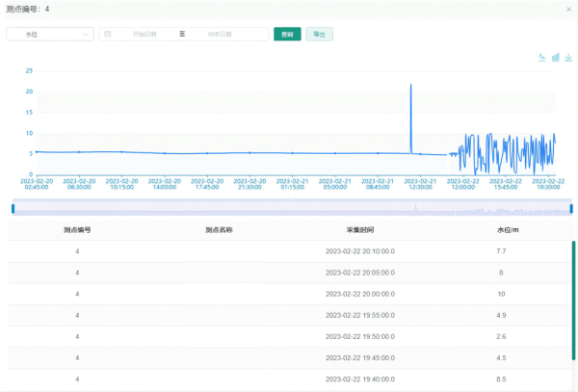Open the 水位 dropdown selector
The image size is (578, 392).
(x=50, y=35)
